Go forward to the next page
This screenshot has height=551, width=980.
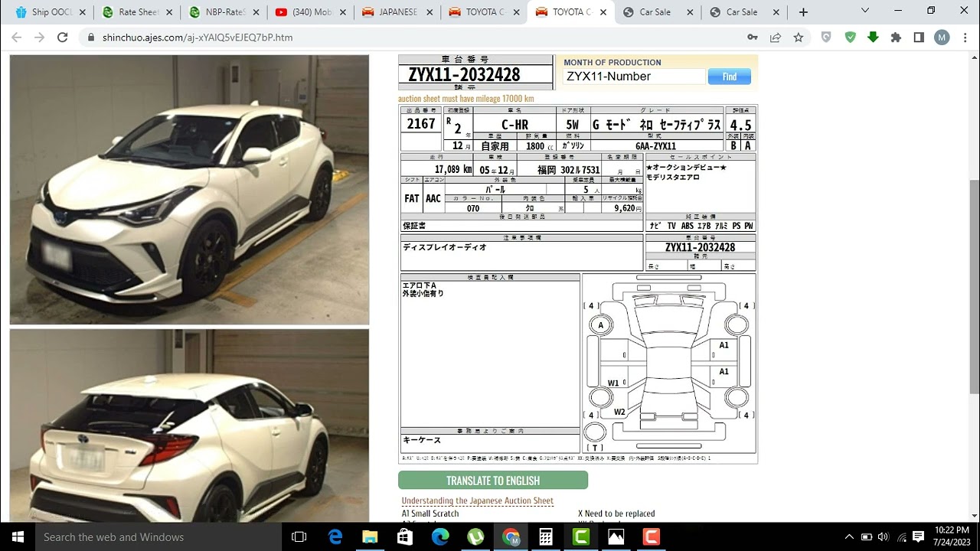[x=40, y=37]
